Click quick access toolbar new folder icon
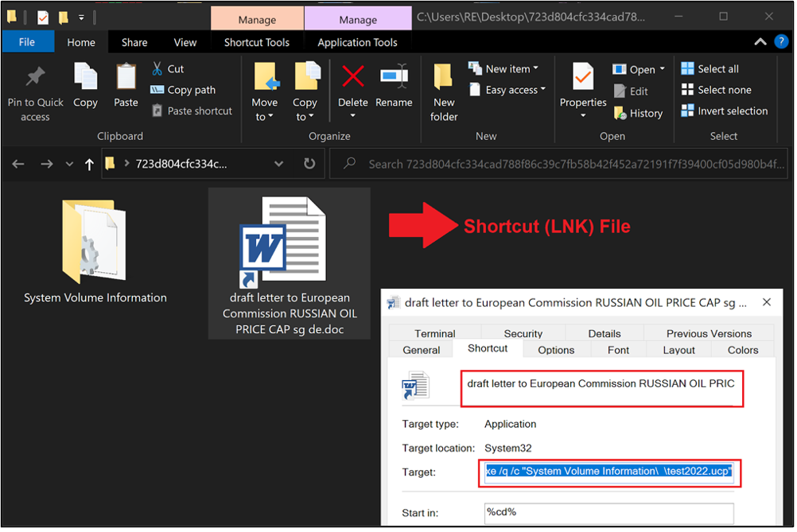This screenshot has height=532, width=797. (63, 17)
